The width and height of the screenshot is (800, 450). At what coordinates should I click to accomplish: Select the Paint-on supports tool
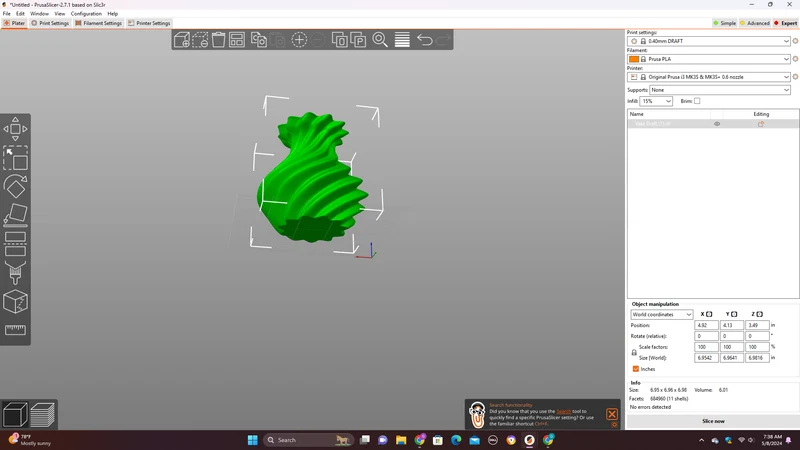click(x=15, y=273)
